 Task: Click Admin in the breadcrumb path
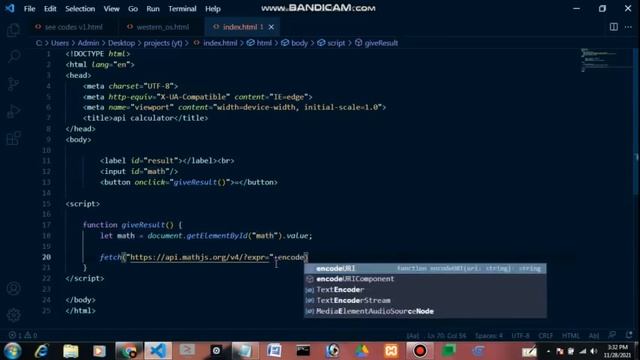click(88, 43)
